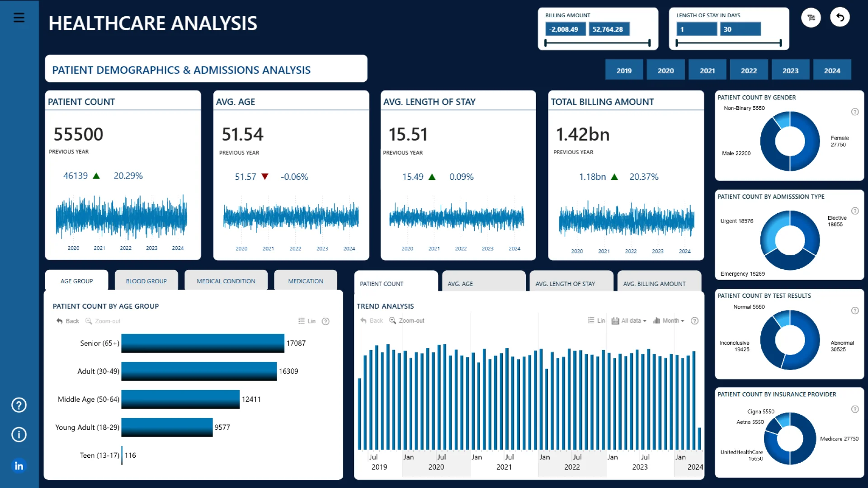Click the sidebar question mark help icon
Viewport: 868px width, 488px height.
point(19,405)
